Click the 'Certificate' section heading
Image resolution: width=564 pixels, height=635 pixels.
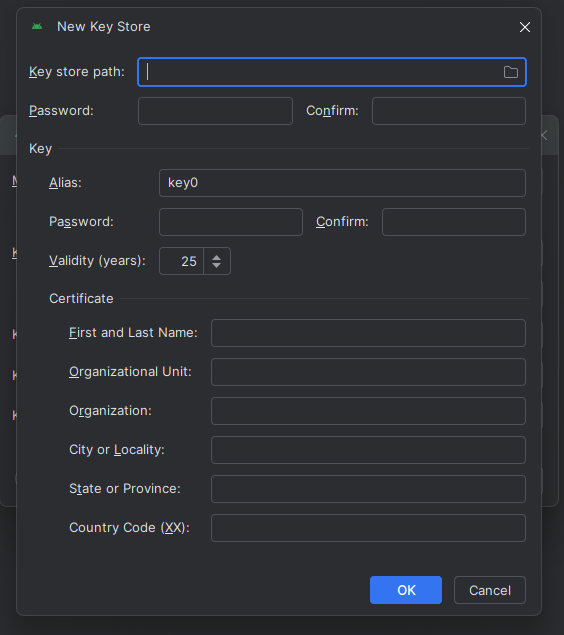(81, 298)
